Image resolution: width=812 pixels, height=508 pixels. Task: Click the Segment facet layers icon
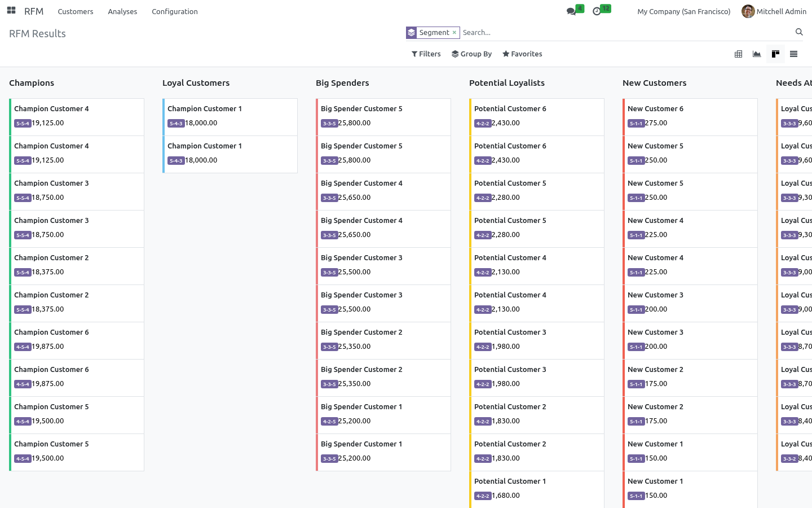411,33
